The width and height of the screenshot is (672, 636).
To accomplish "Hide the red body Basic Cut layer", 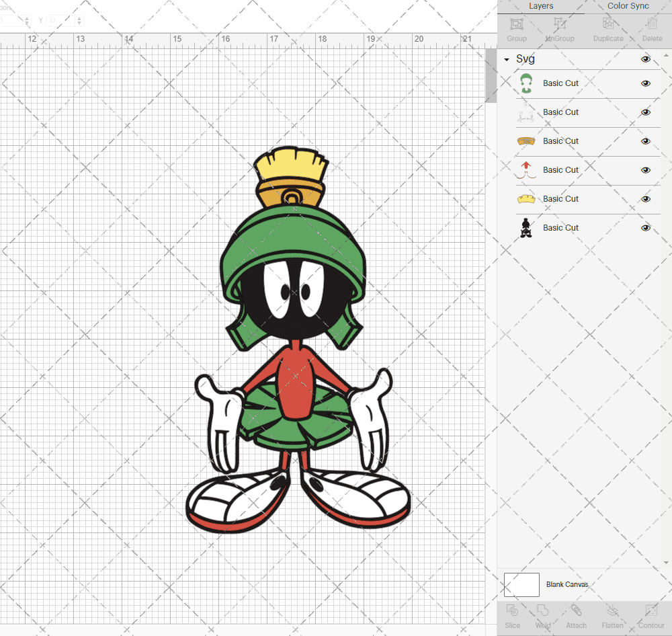I will 646,170.
